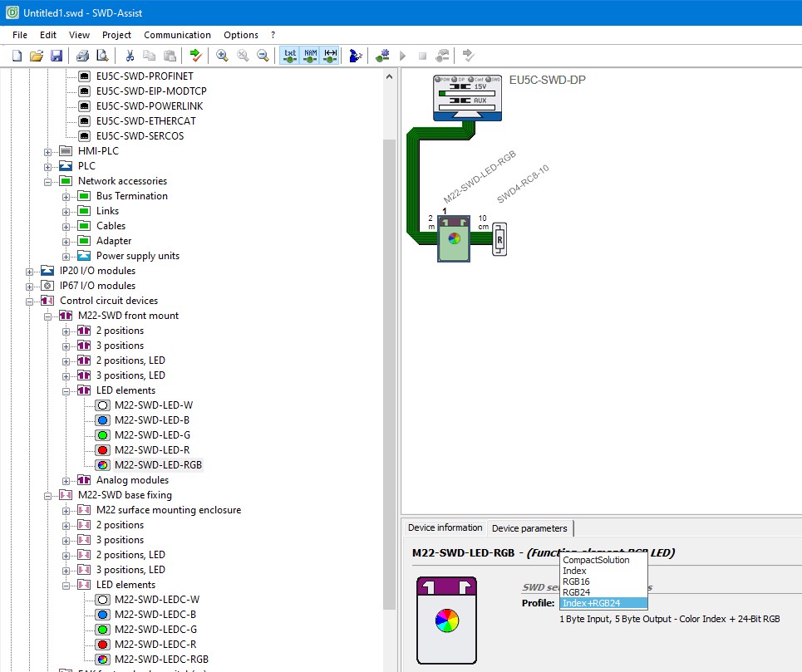Select EU5C-SWD-PROFINET gateway in the tree
This screenshot has width=802, height=672.
(145, 76)
